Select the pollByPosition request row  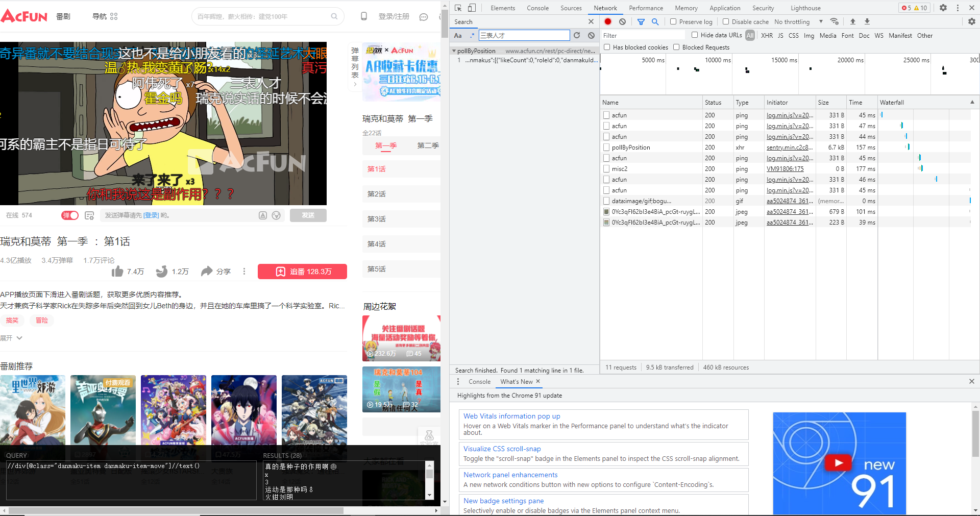pyautogui.click(x=790, y=147)
